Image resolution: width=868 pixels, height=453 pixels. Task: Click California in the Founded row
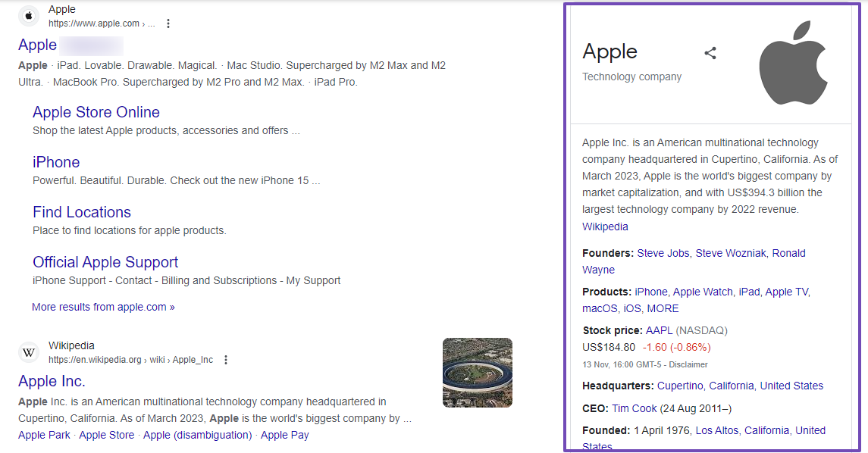[766, 431]
